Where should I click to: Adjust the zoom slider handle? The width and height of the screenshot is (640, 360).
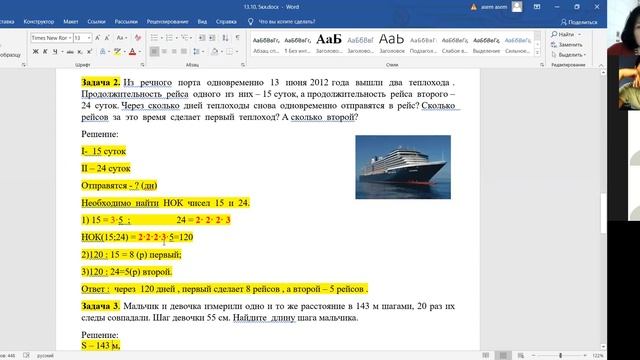point(560,356)
